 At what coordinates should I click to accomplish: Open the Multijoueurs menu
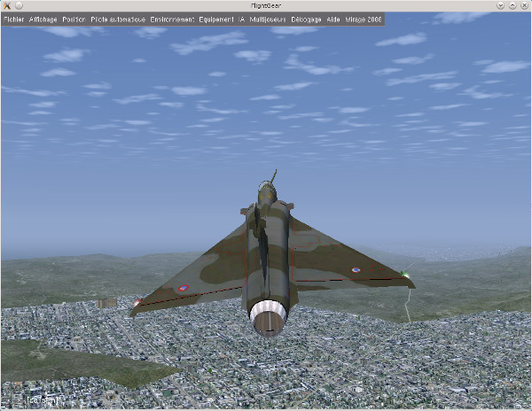click(268, 19)
